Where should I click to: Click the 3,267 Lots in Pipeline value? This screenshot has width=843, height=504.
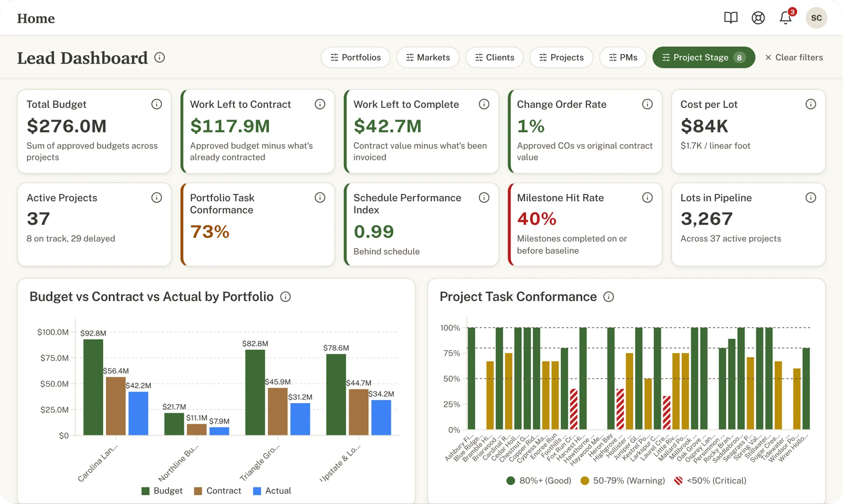point(707,219)
